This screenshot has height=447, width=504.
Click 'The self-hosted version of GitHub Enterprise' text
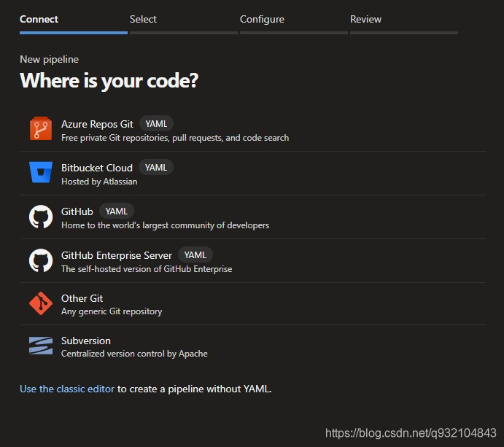coord(147,269)
